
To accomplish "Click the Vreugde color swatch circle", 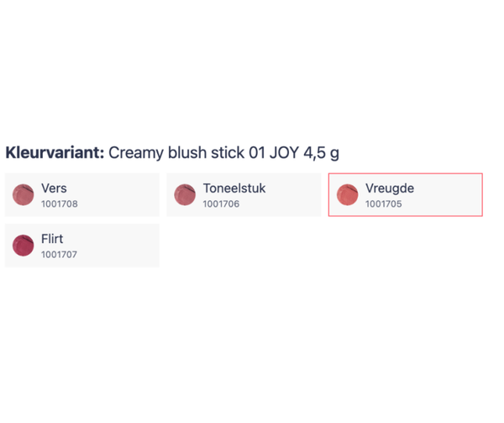I will point(347,195).
